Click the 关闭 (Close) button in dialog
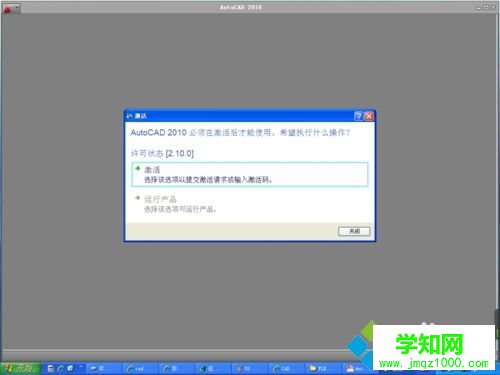The height and width of the screenshot is (375, 500). [x=354, y=231]
